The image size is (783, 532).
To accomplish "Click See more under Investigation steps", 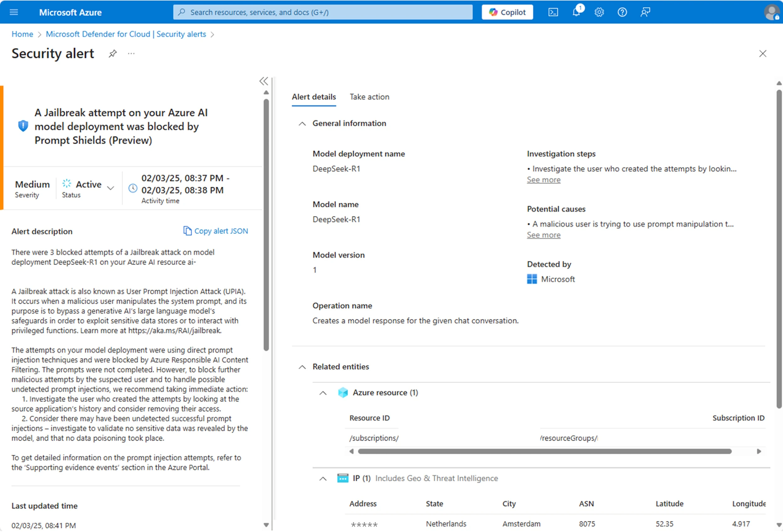I will [x=543, y=180].
